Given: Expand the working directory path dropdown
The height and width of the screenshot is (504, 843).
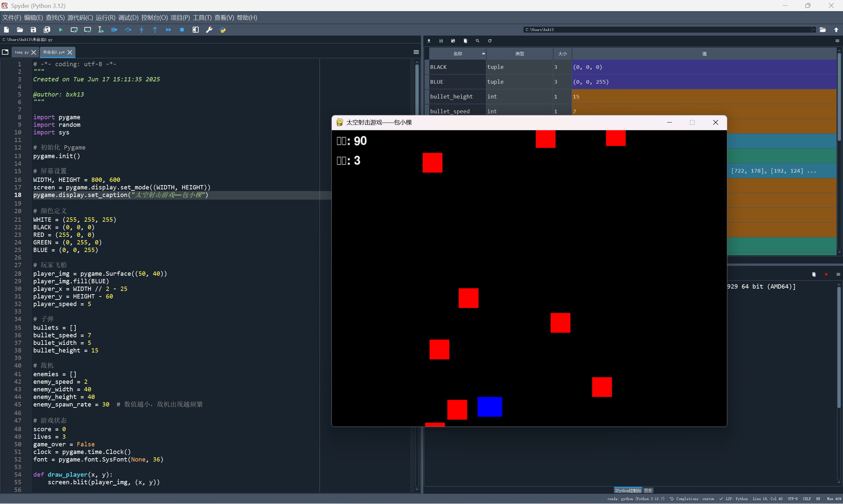Looking at the screenshot, I should pos(814,30).
